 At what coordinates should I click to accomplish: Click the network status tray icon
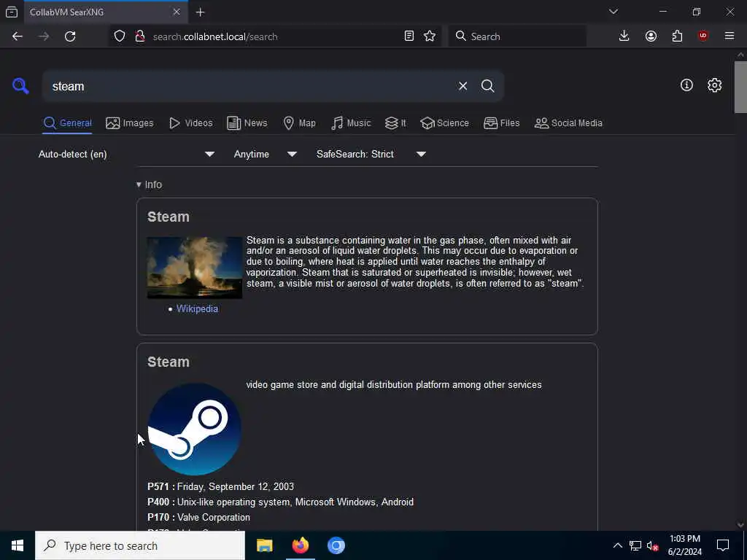click(x=635, y=545)
